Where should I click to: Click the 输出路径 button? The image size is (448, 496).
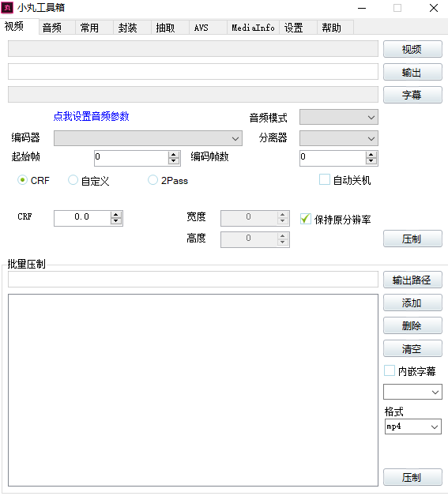pyautogui.click(x=412, y=280)
